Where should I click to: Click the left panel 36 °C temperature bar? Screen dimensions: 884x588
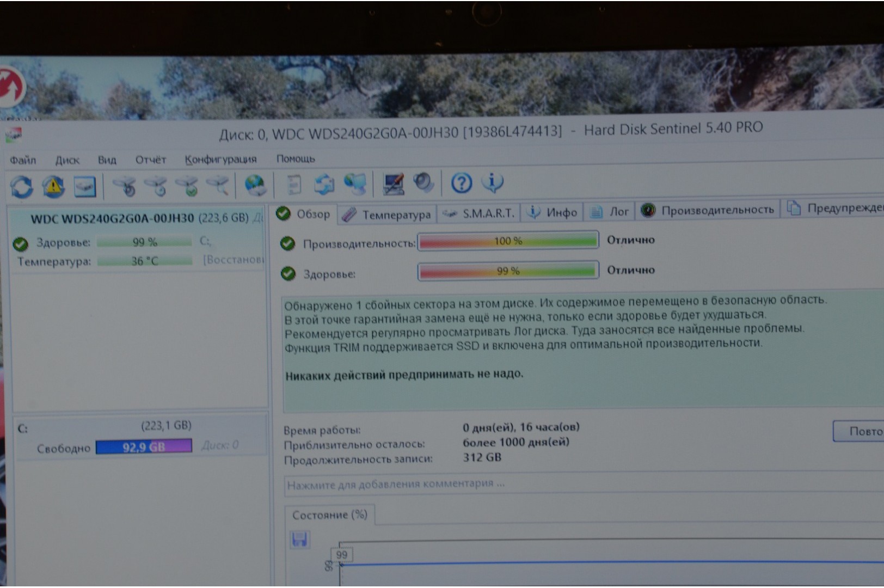(144, 261)
